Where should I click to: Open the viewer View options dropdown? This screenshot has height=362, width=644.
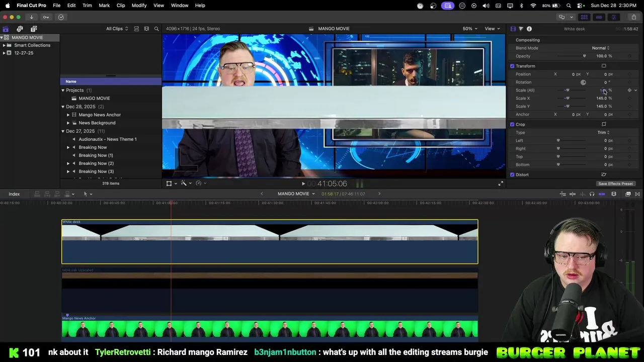492,29
